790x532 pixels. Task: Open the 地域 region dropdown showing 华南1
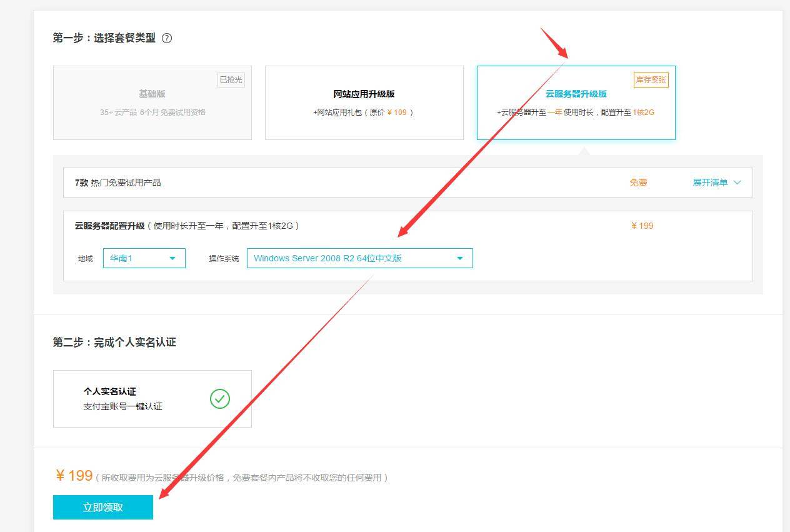[x=144, y=258]
